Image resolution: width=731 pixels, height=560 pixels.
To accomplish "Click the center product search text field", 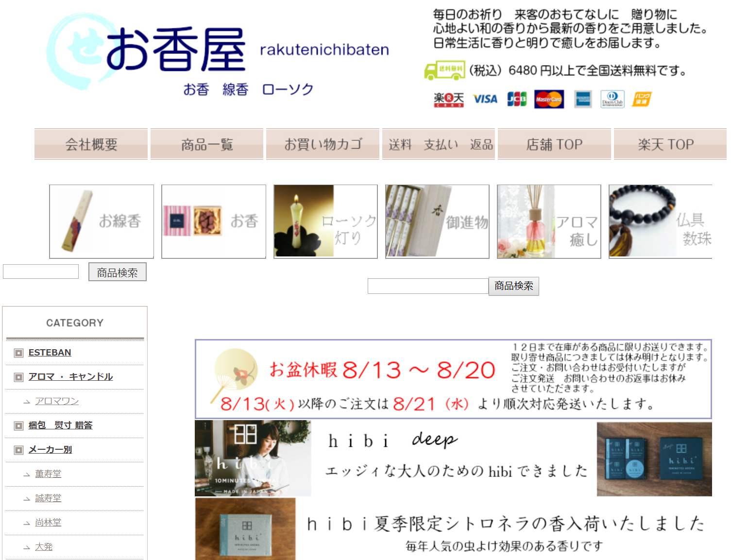I will (427, 286).
